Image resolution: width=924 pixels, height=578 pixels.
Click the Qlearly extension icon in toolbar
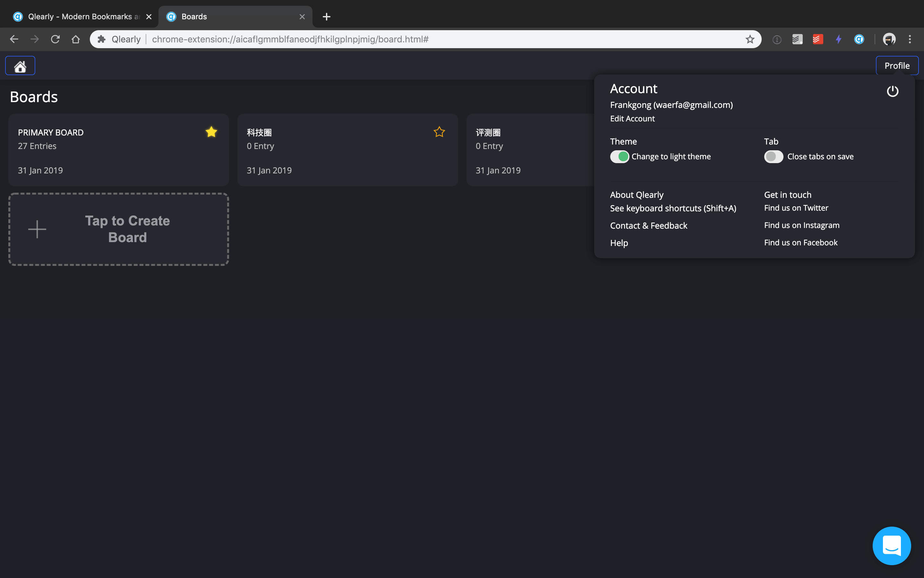click(x=859, y=39)
